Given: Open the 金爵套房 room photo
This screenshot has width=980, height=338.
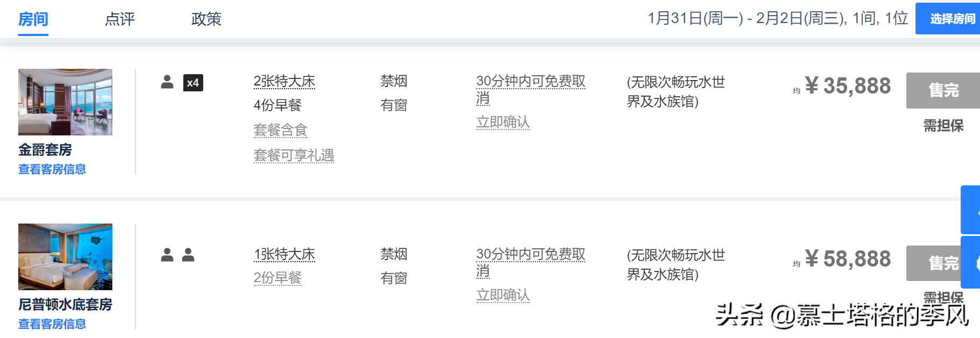Looking at the screenshot, I should [x=65, y=102].
